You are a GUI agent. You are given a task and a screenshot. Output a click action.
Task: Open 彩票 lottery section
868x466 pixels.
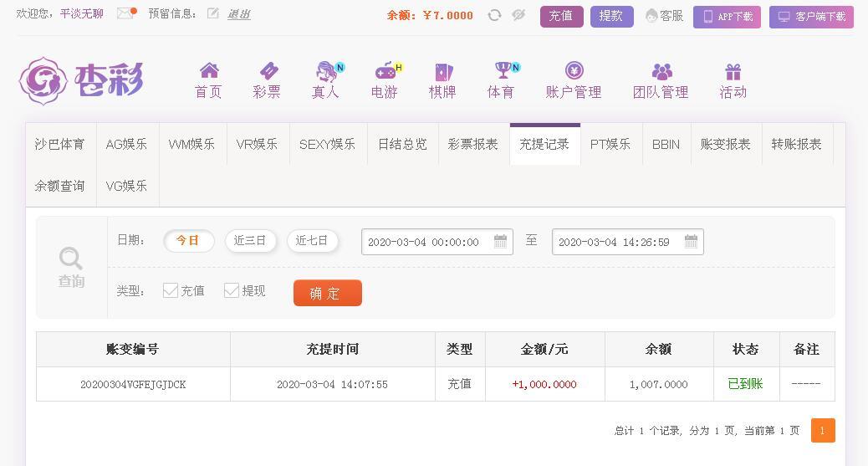coord(267,80)
